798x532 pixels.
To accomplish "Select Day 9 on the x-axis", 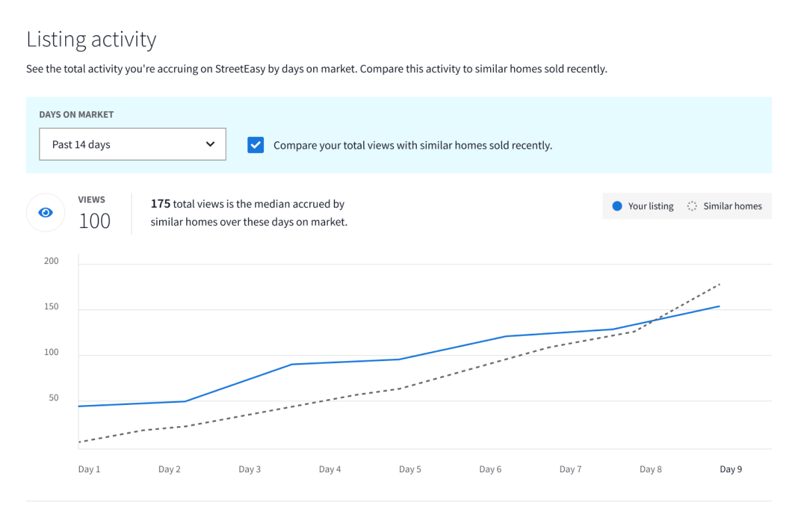I will tap(730, 469).
